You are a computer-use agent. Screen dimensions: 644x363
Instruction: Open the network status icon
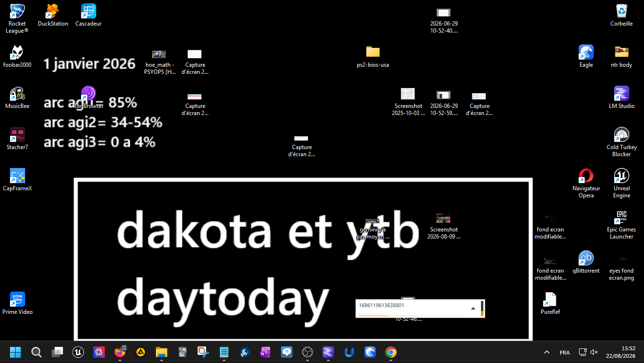tap(583, 352)
